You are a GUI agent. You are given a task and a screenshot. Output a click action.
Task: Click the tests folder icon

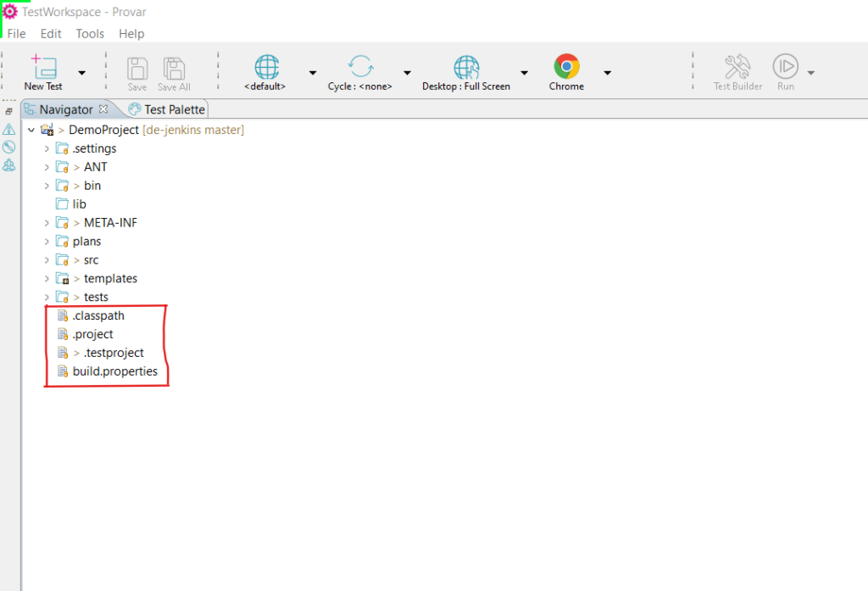(62, 298)
